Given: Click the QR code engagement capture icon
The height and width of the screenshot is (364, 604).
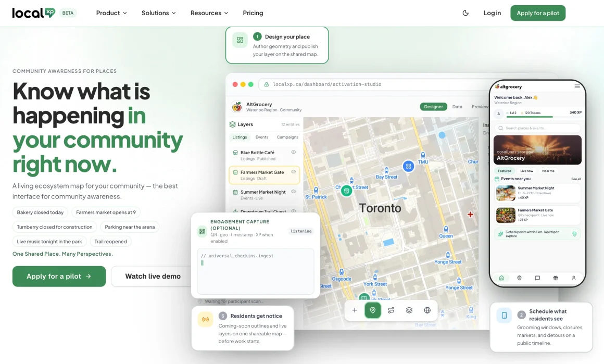Looking at the screenshot, I should click(x=202, y=232).
